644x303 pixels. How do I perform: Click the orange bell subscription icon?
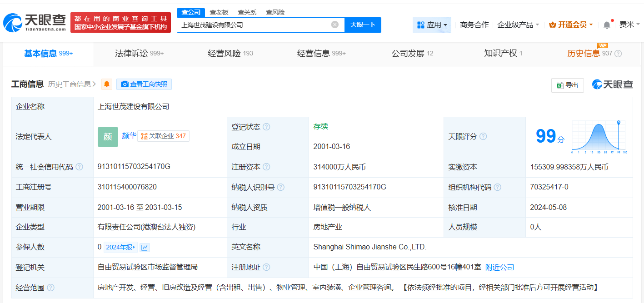(x=106, y=84)
